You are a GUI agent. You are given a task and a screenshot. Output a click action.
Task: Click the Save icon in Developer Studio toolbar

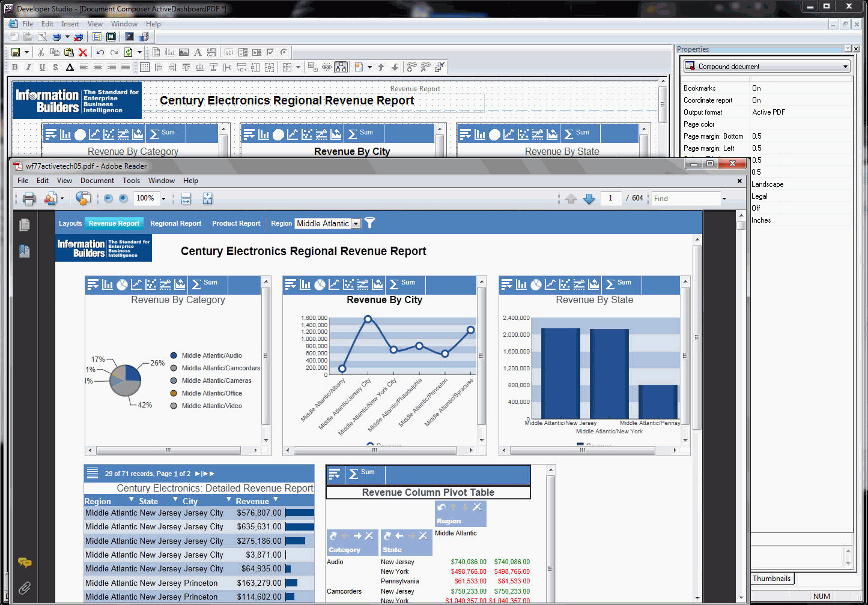point(16,52)
